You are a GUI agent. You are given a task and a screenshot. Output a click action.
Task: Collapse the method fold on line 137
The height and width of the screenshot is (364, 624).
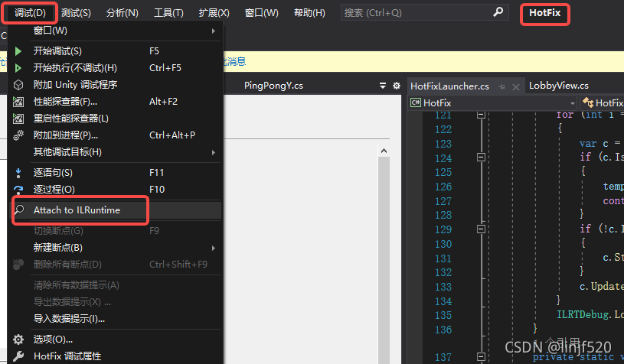coord(481,356)
